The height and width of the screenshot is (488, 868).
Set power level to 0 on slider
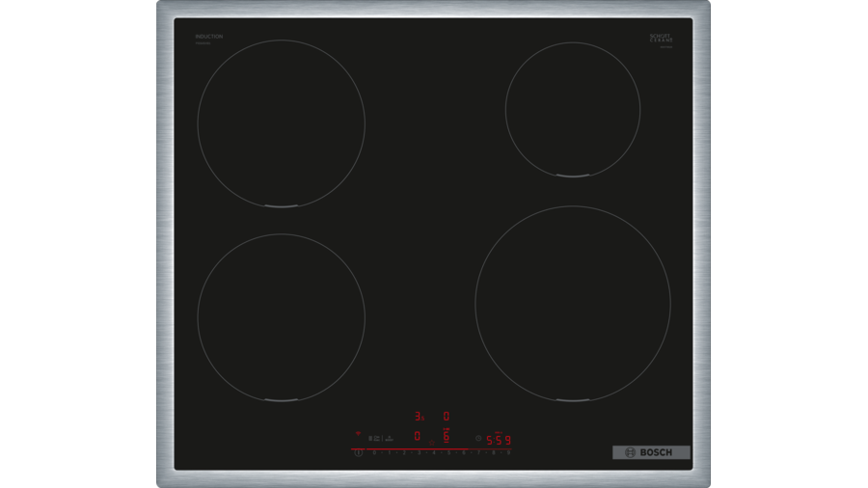(374, 452)
